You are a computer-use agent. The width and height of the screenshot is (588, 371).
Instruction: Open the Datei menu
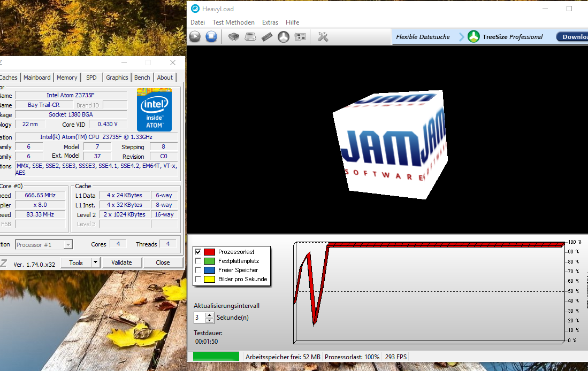coord(197,22)
